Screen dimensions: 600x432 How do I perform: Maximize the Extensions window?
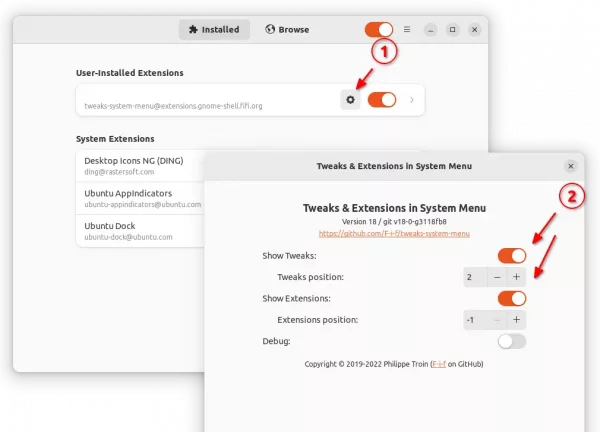click(x=452, y=29)
